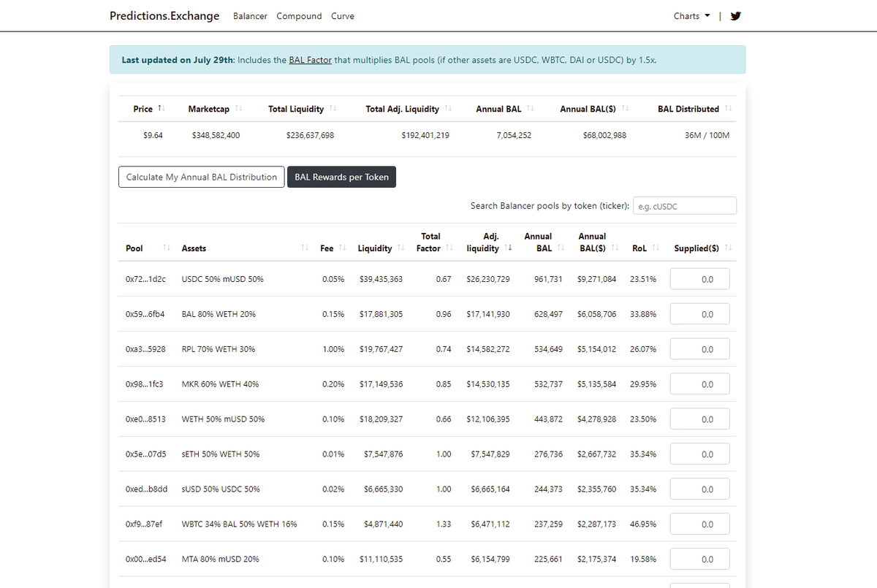
Task: Click the $348,582,400 marketcap value
Action: pos(216,136)
